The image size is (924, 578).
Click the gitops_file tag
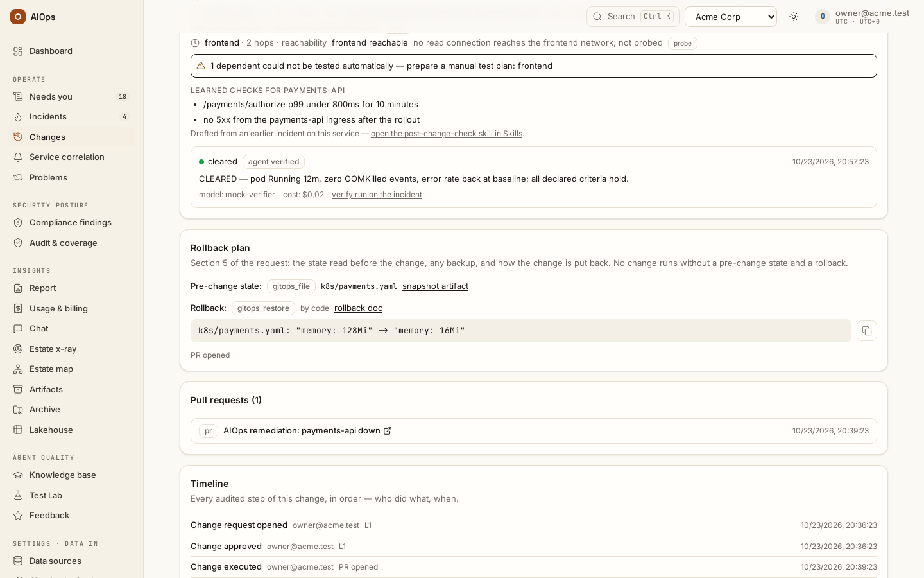[x=291, y=286]
